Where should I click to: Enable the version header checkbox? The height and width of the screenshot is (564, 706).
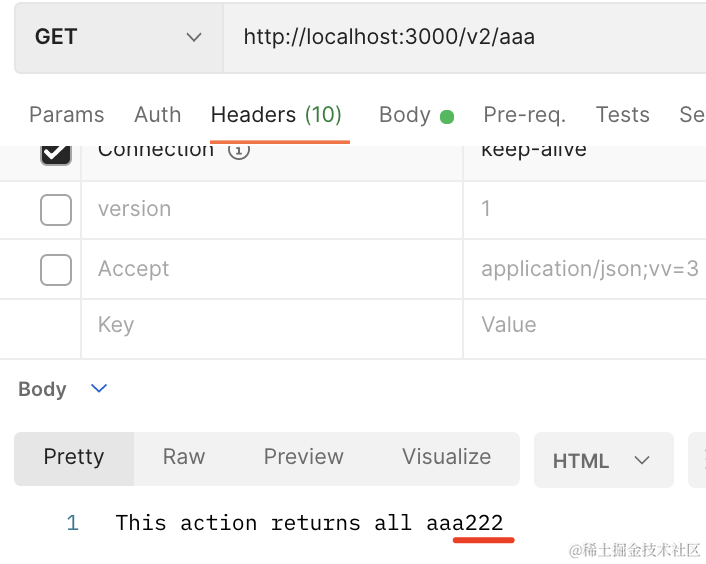point(56,210)
